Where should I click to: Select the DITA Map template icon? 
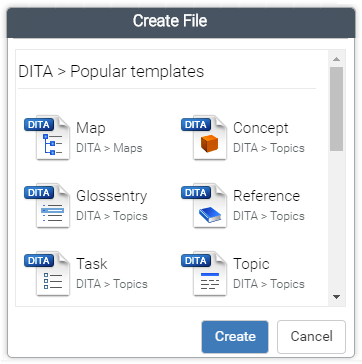47,138
